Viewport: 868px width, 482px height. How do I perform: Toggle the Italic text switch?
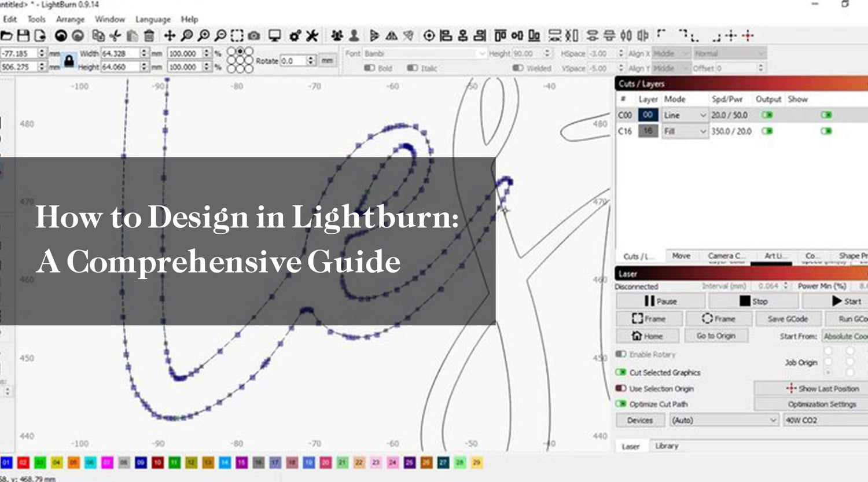pyautogui.click(x=412, y=68)
